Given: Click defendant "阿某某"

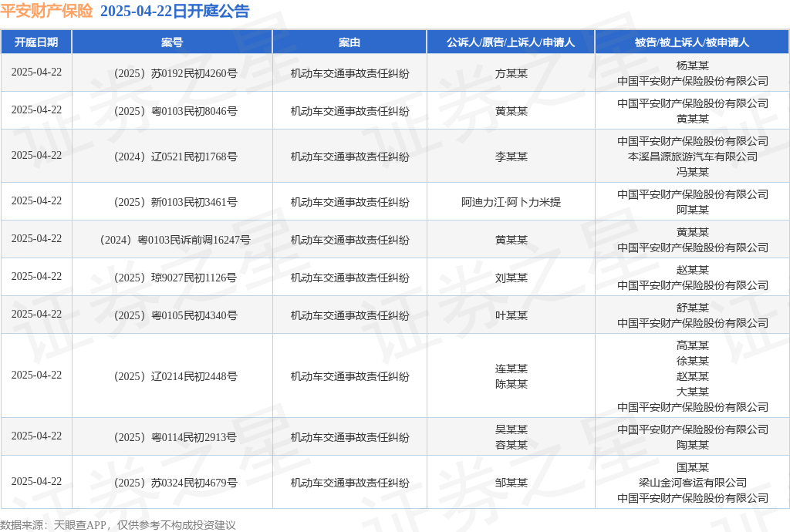Looking at the screenshot, I should tap(693, 210).
